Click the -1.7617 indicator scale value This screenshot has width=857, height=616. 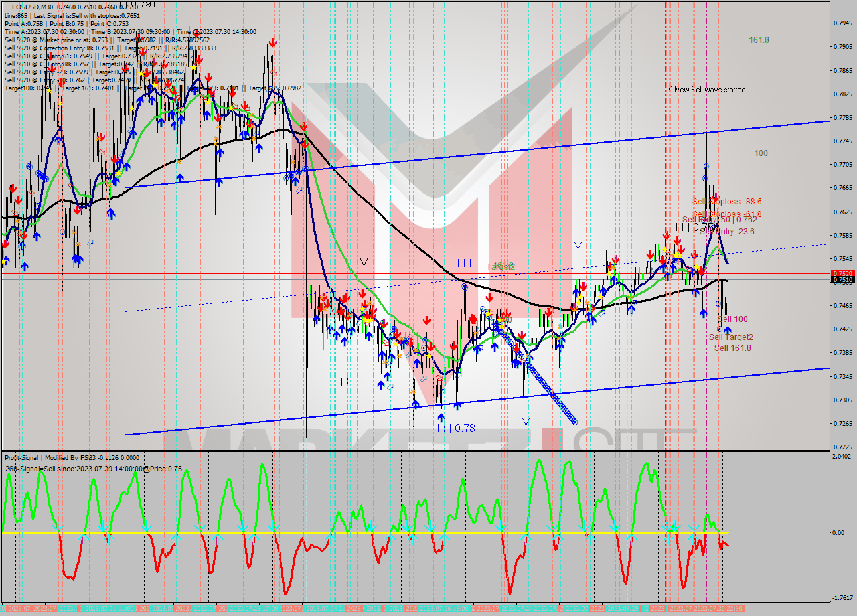(842, 598)
